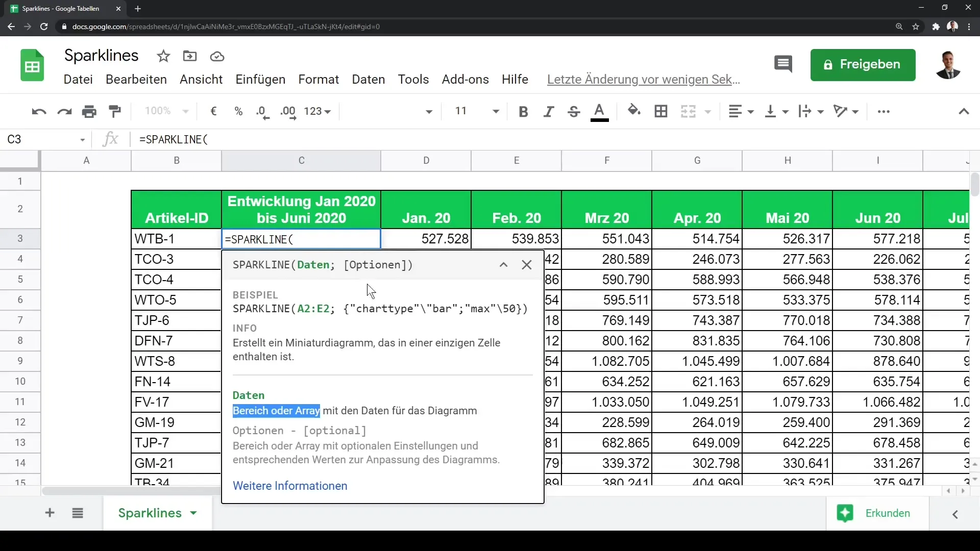Open Sparklines sheet tab menu arrow
Image resolution: width=980 pixels, height=551 pixels.
[x=193, y=513]
